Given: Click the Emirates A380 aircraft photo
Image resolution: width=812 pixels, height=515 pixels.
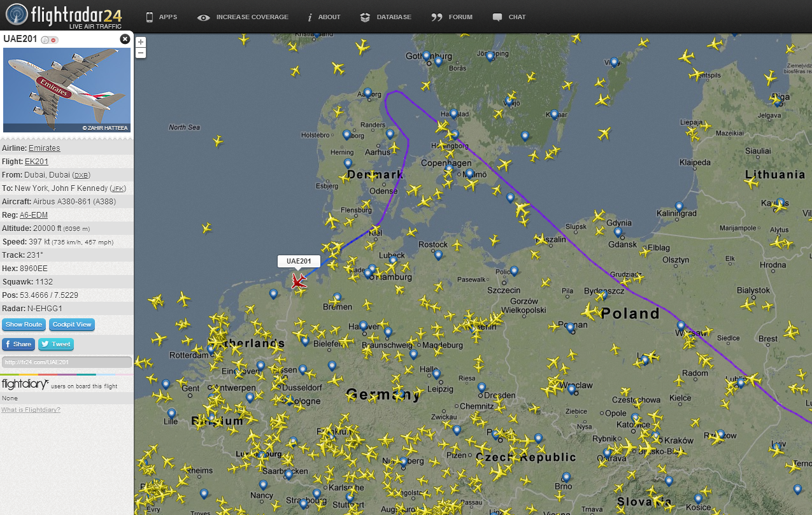Looking at the screenshot, I should tap(67, 90).
